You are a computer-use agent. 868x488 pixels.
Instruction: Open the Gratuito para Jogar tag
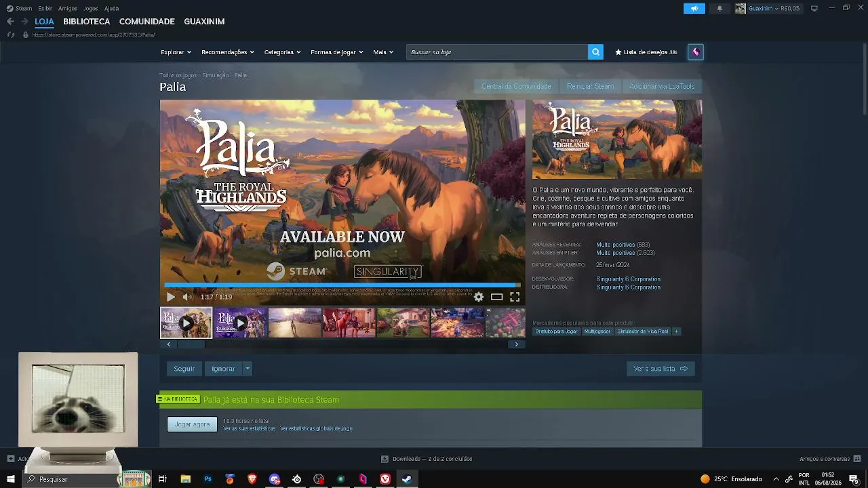(x=556, y=331)
